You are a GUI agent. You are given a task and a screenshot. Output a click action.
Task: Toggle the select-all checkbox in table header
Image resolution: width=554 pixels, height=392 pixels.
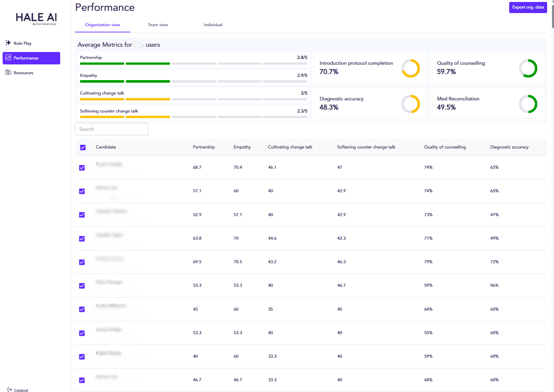(83, 147)
